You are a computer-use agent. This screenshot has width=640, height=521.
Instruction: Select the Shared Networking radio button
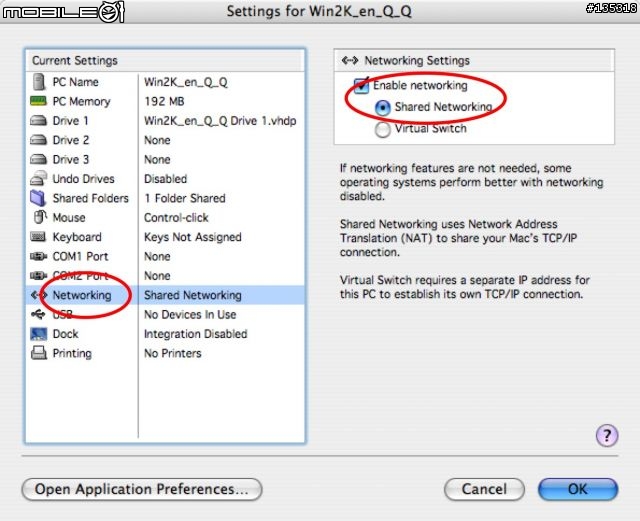pyautogui.click(x=382, y=108)
